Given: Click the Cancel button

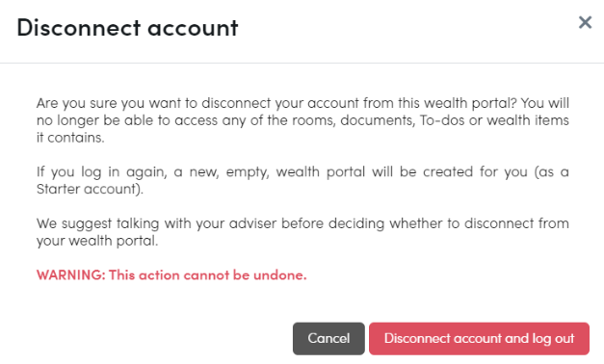Looking at the screenshot, I should [x=328, y=338].
